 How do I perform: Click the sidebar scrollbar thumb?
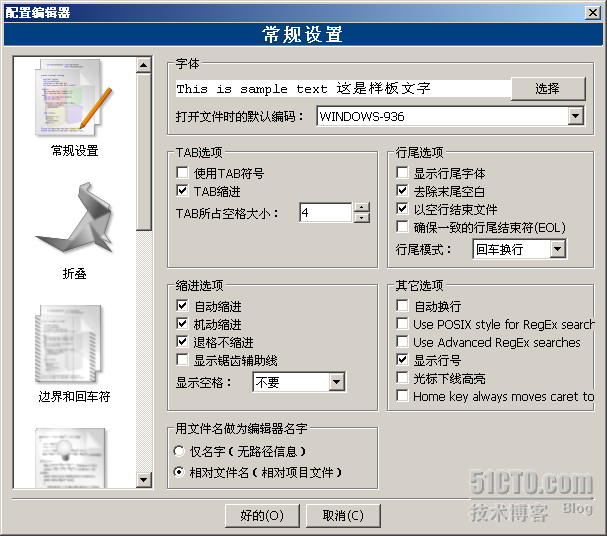[x=144, y=152]
